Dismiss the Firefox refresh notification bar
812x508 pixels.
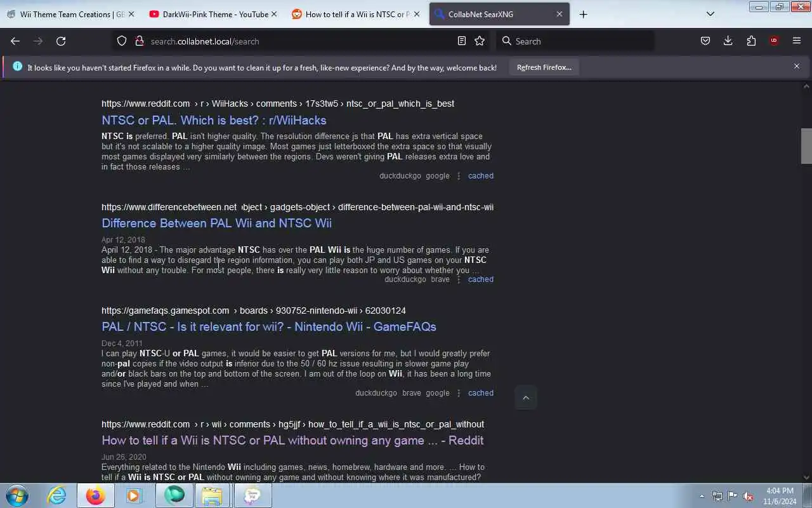click(797, 66)
